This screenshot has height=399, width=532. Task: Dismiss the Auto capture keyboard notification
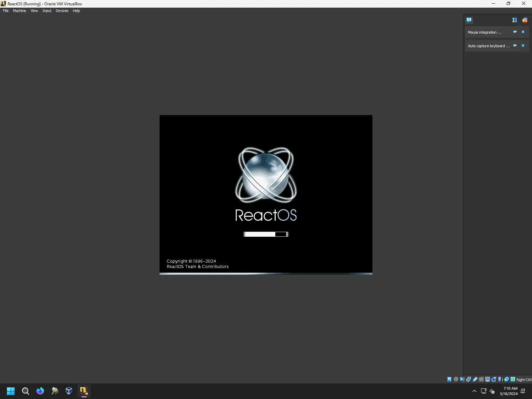523,46
